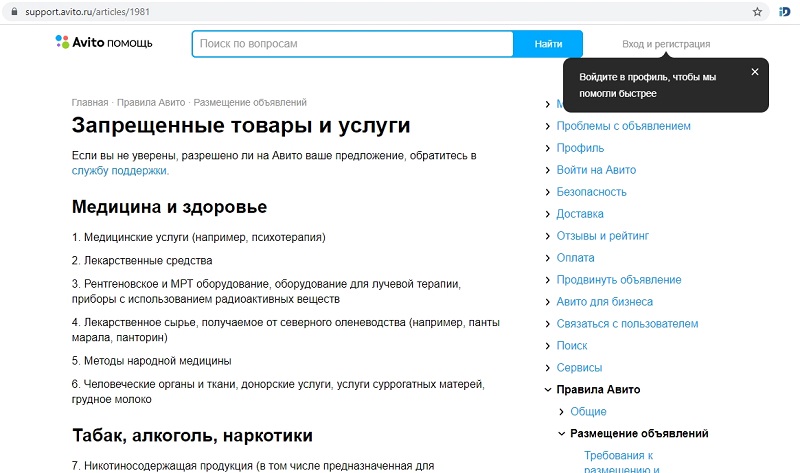800x473 pixels.
Task: Open Доставка sidebar section
Action: 580,214
